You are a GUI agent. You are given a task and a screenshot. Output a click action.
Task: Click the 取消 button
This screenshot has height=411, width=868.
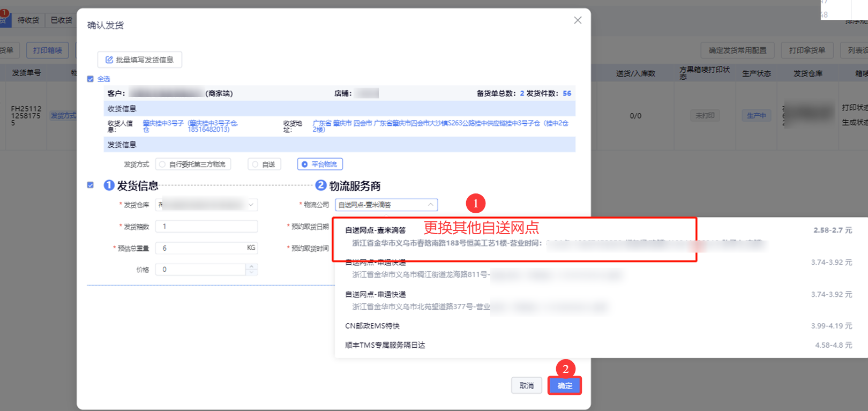pyautogui.click(x=527, y=385)
